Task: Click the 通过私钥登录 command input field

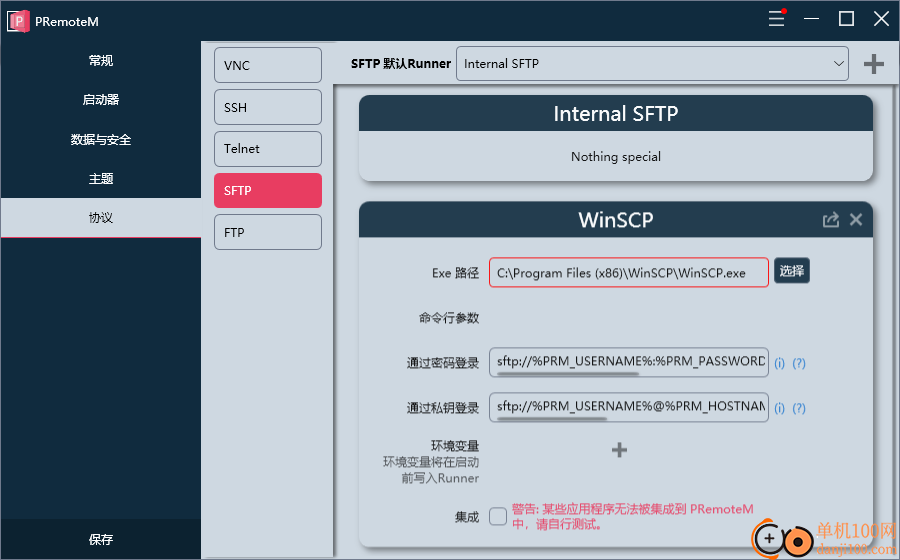Action: click(x=629, y=407)
